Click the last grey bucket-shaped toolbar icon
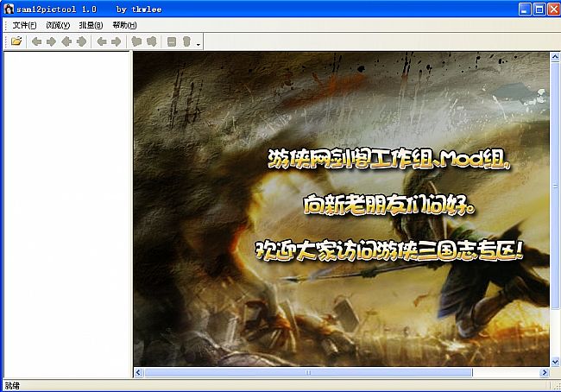Viewport: 561px width, 392px height. (x=186, y=41)
